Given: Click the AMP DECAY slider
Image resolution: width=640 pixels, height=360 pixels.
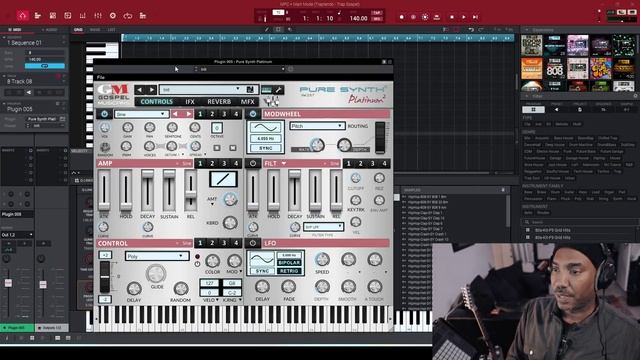Looking at the screenshot, I should point(148,190).
